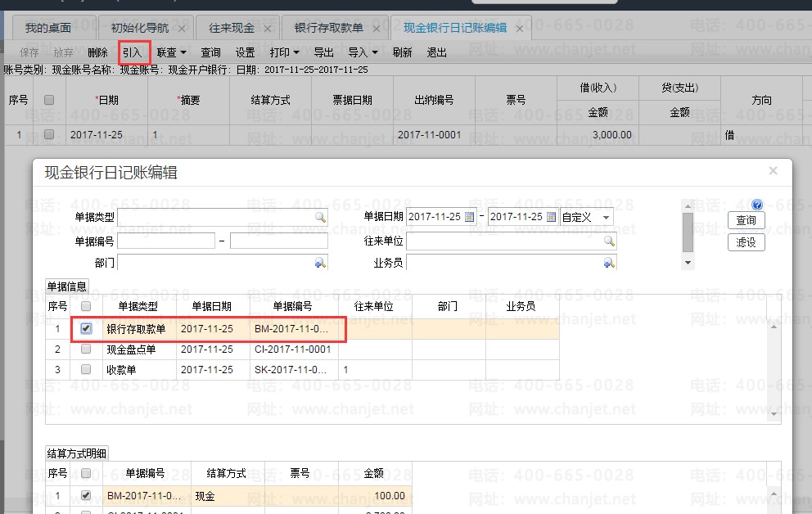Click the 滤设 button

(746, 242)
